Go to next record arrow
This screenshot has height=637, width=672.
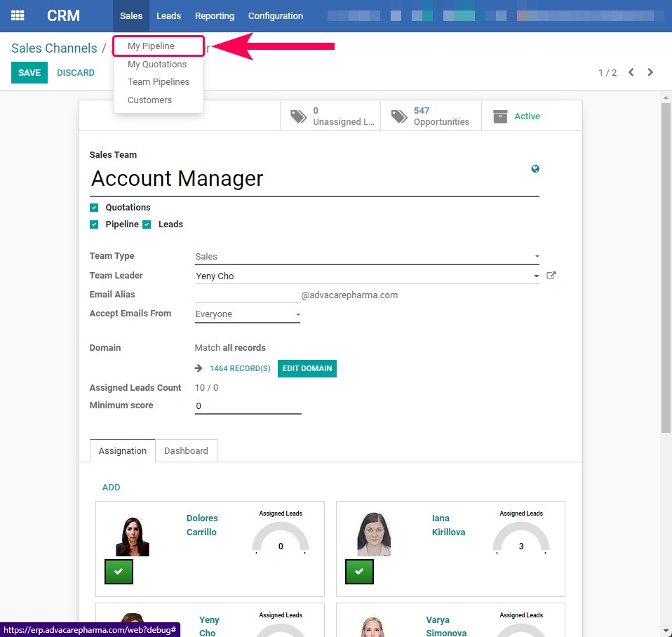coord(650,72)
